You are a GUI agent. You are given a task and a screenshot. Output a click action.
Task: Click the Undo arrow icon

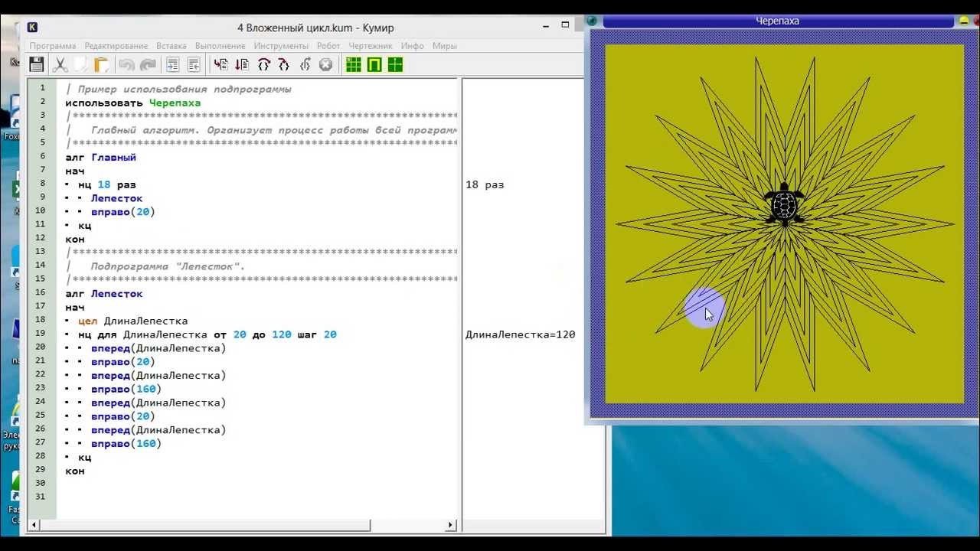126,64
